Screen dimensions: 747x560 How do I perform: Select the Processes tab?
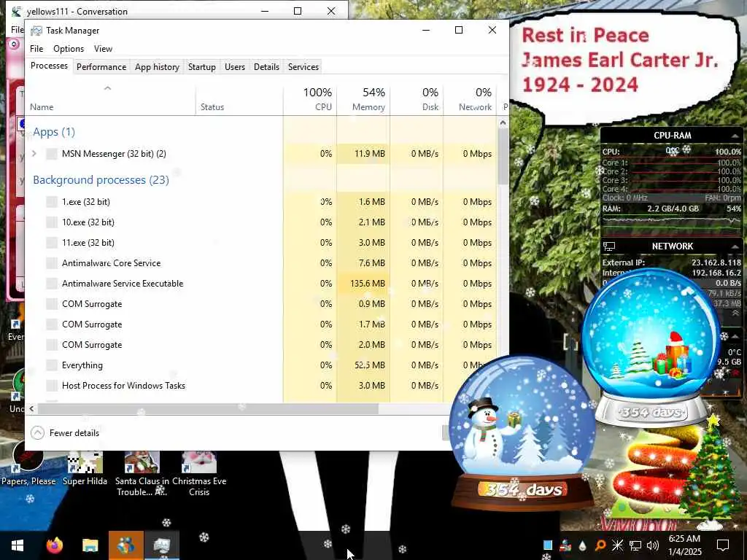[x=49, y=66]
